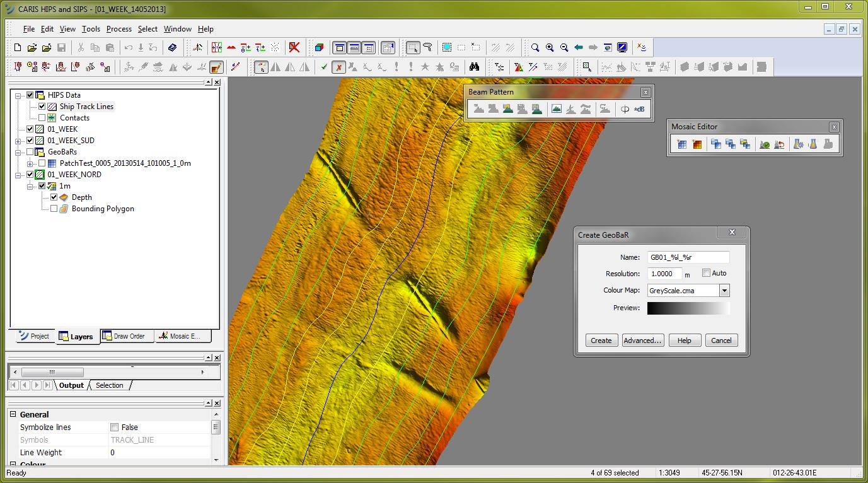Toggle the 01_WEEK_SUD checkbox
Image resolution: width=868 pixels, height=483 pixels.
[x=30, y=141]
